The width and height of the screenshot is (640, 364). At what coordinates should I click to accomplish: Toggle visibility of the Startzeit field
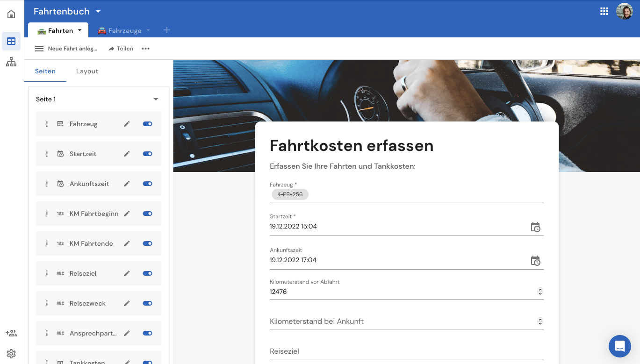pos(147,154)
